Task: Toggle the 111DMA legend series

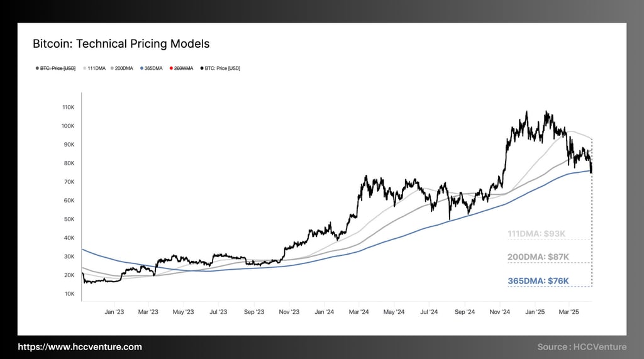Action: [94, 68]
